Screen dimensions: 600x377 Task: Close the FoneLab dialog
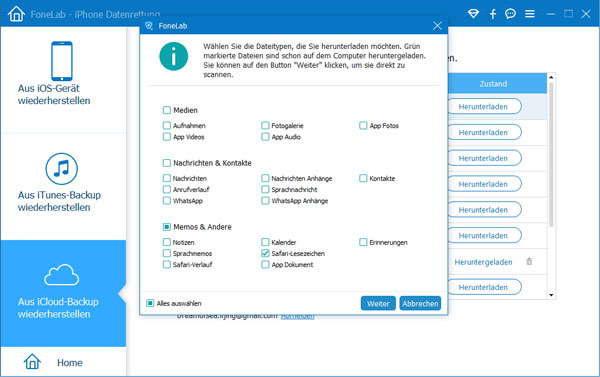click(x=437, y=26)
